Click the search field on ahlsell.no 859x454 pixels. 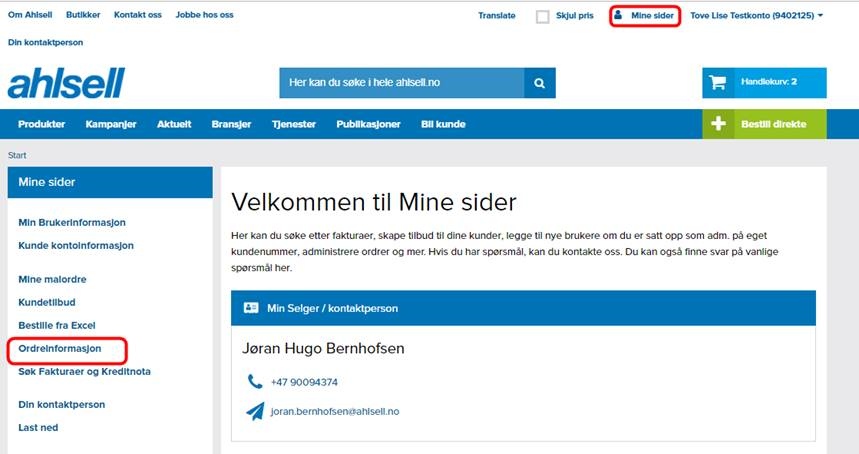point(402,83)
